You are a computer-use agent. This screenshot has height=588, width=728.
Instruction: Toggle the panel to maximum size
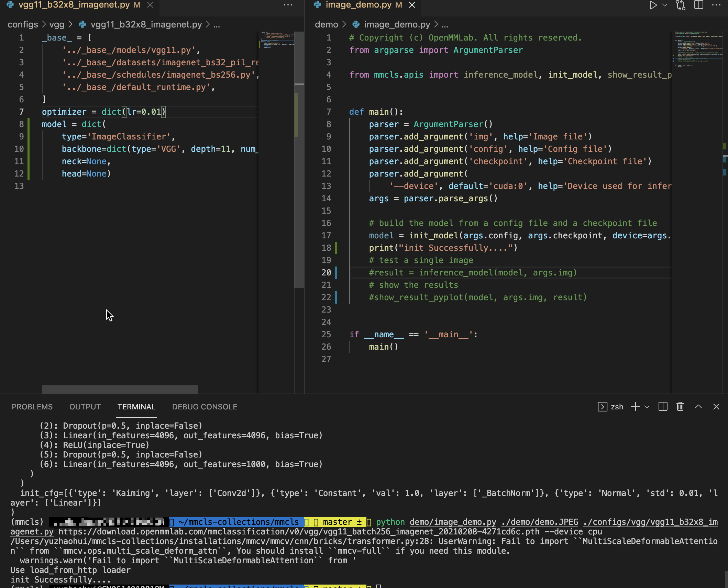point(698,407)
